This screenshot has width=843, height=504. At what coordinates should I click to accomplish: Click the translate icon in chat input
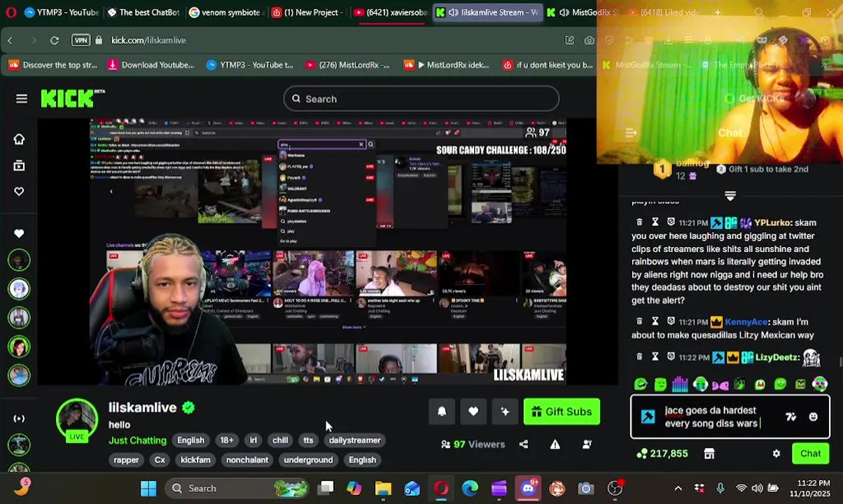pos(790,416)
